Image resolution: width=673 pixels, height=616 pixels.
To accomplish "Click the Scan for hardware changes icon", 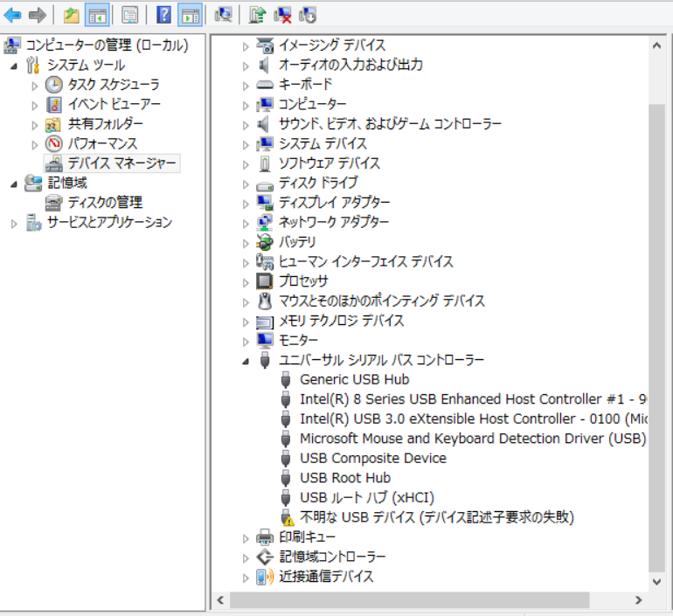I will pos(223,16).
